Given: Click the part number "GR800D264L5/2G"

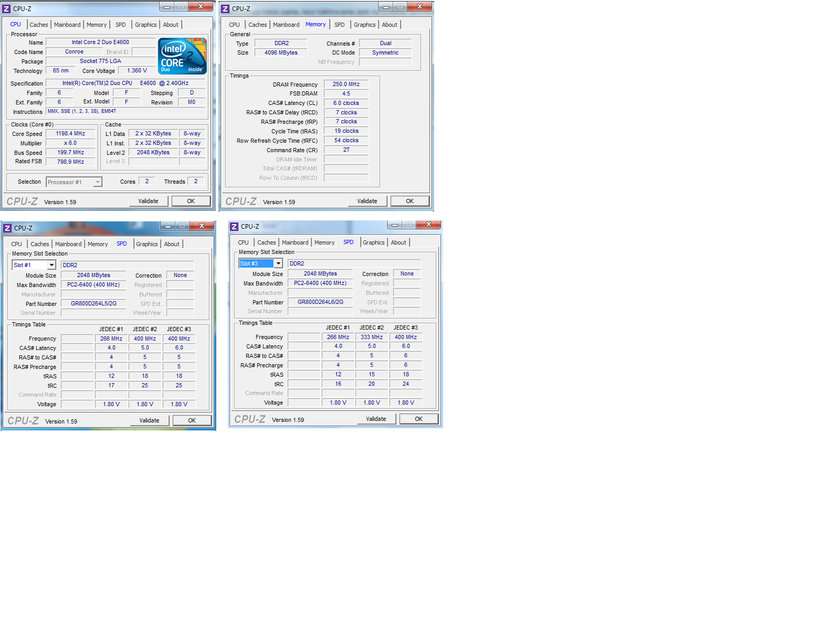Looking at the screenshot, I should 94,304.
